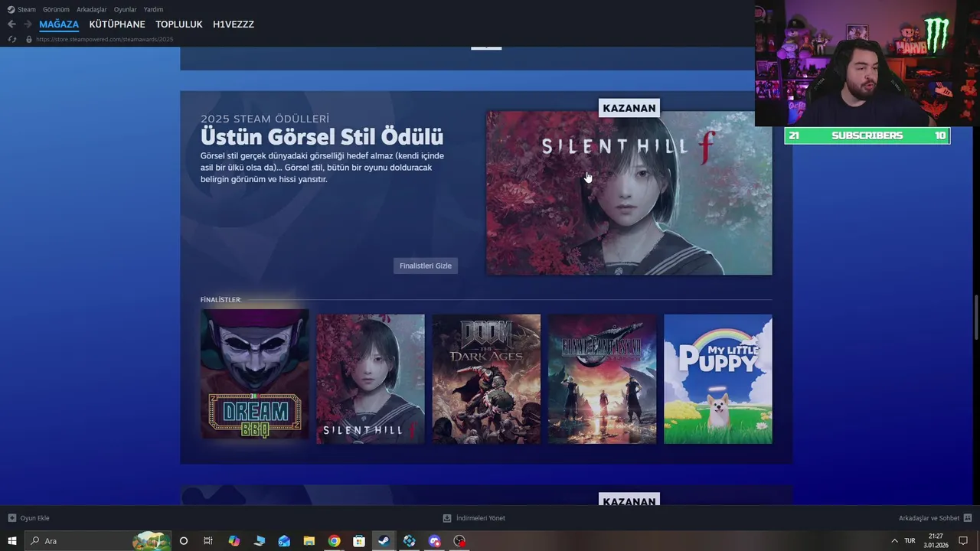Click the Üstün Görsel Stil Ödülü heading
The width and height of the screenshot is (980, 551).
coord(322,137)
